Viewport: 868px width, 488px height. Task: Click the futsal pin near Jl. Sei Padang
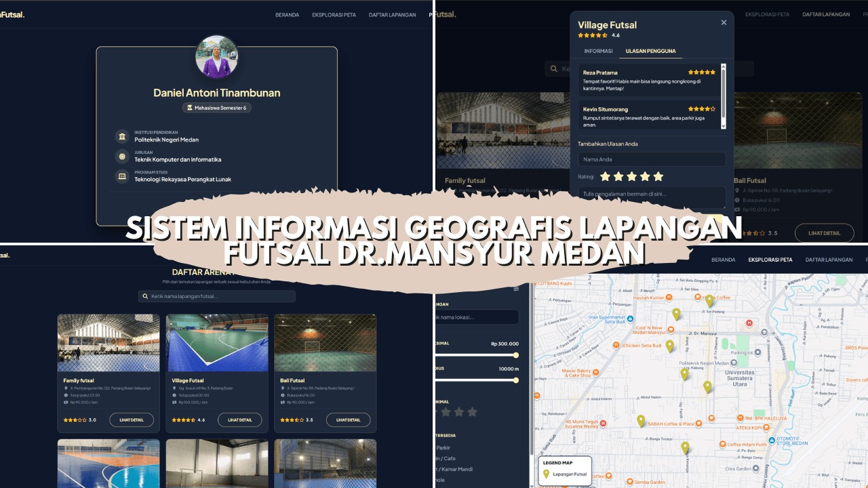pos(709,300)
